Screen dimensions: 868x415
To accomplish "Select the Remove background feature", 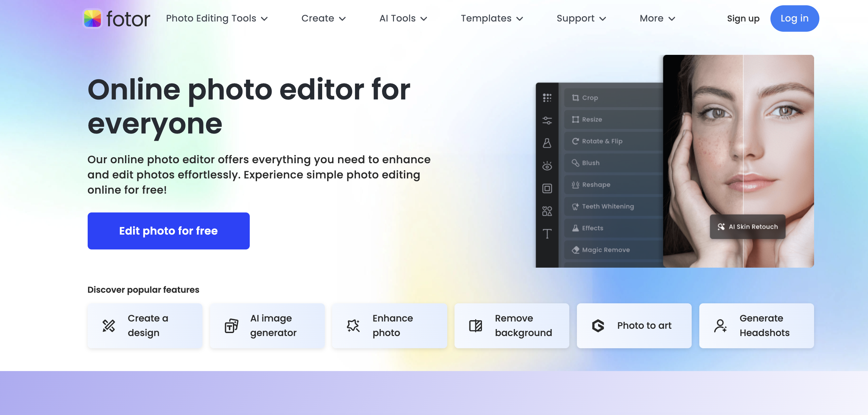I will click(511, 325).
